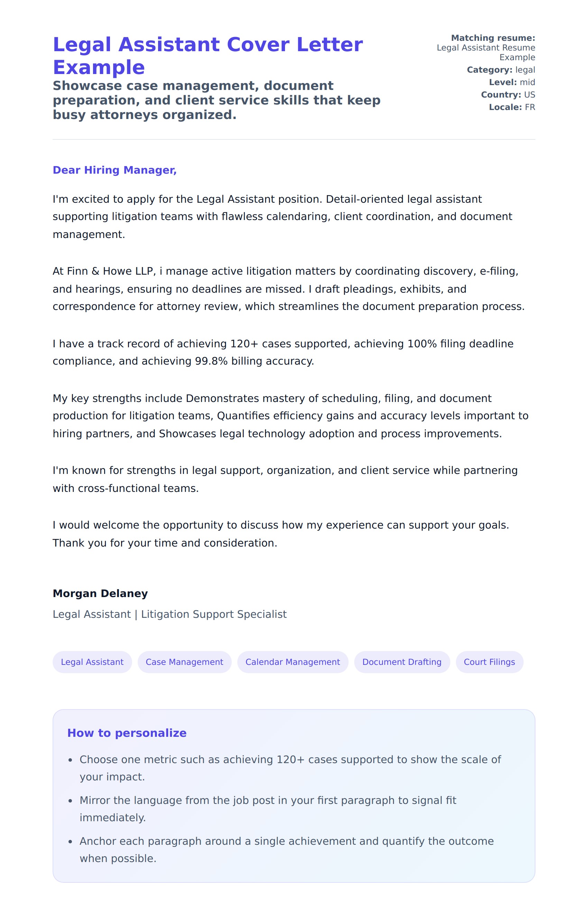Image resolution: width=588 pixels, height=916 pixels.
Task: Click the Dear Hiring Manager greeting
Action: [114, 170]
